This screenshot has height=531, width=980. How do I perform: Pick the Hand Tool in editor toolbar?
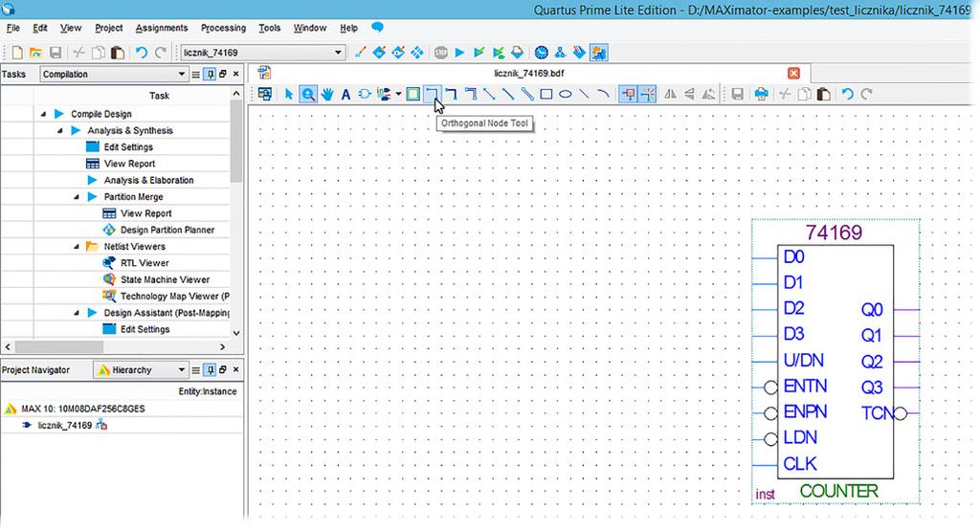[327, 95]
